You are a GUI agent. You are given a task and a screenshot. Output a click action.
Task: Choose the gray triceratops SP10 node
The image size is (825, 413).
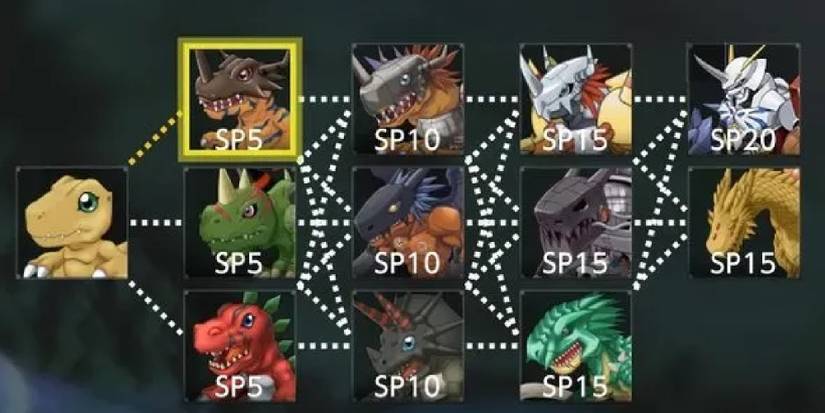coord(408,346)
